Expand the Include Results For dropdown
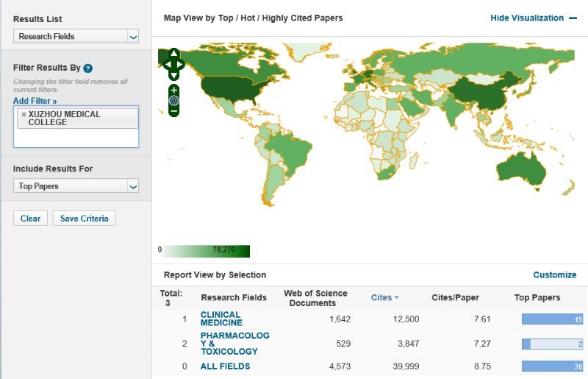588x379 pixels. click(76, 186)
